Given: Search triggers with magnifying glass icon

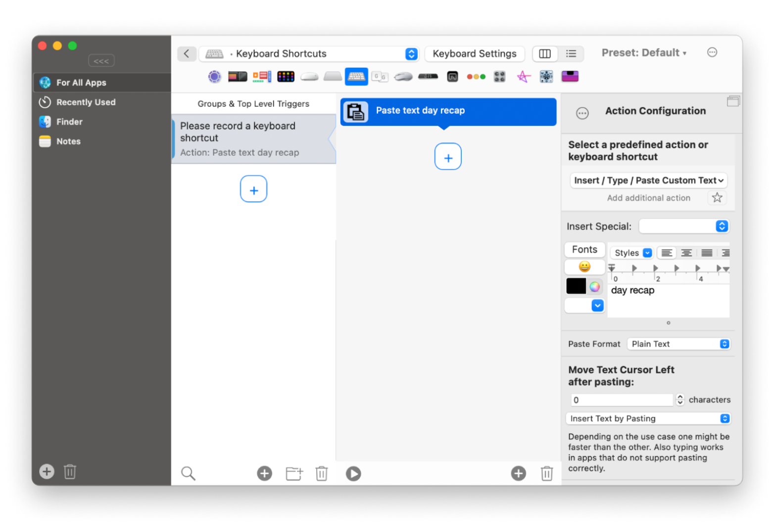Looking at the screenshot, I should pos(188,473).
